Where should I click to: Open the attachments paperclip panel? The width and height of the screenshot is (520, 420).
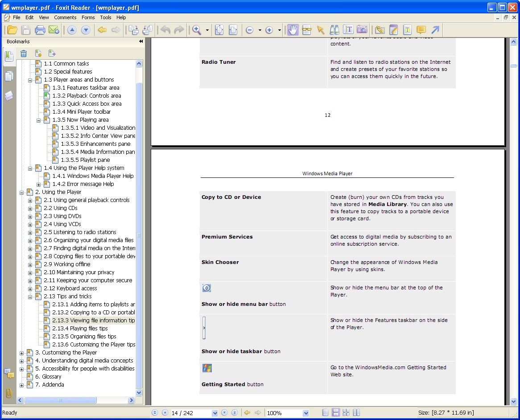coord(8,393)
